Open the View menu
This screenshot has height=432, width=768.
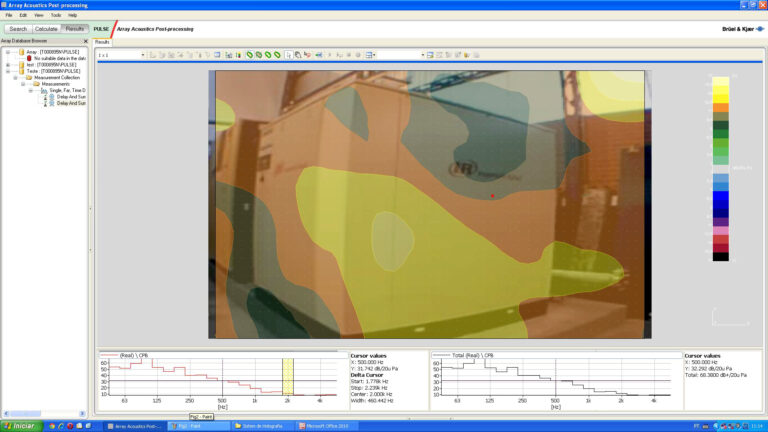[x=38, y=15]
